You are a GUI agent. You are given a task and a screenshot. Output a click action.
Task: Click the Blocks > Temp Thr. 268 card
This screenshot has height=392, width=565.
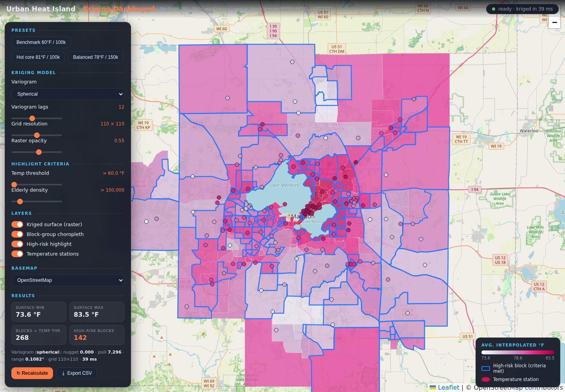39,335
